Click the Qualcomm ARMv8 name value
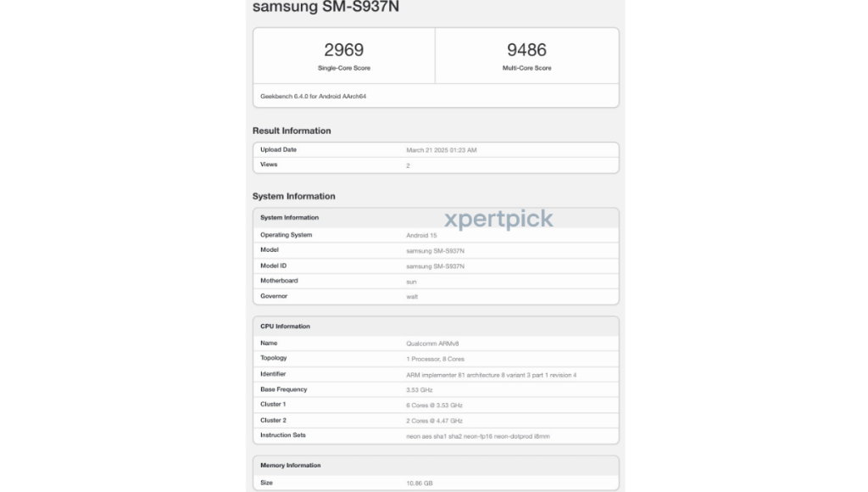The image size is (868, 492). coord(432,344)
